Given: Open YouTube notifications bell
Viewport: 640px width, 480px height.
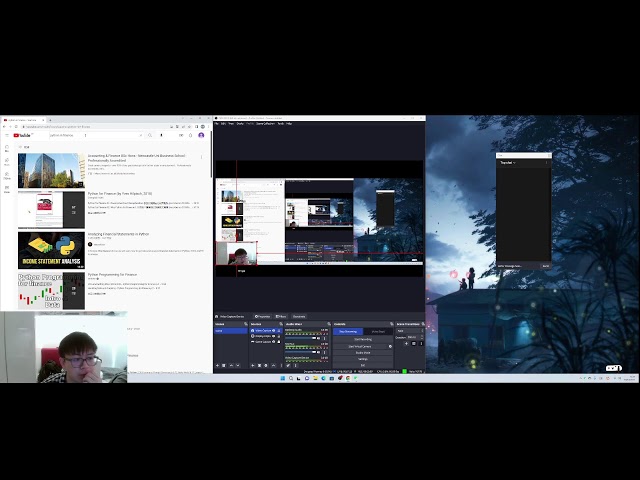Looking at the screenshot, I should [191, 135].
